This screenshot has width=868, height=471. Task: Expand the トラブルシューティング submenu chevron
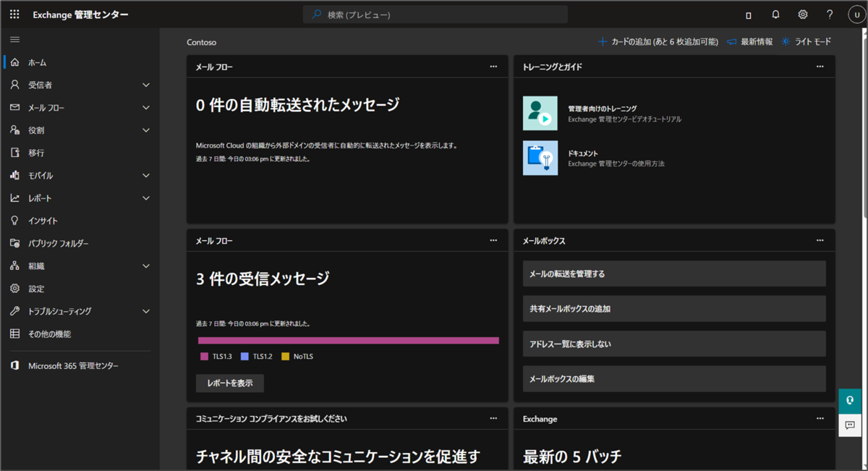146,311
